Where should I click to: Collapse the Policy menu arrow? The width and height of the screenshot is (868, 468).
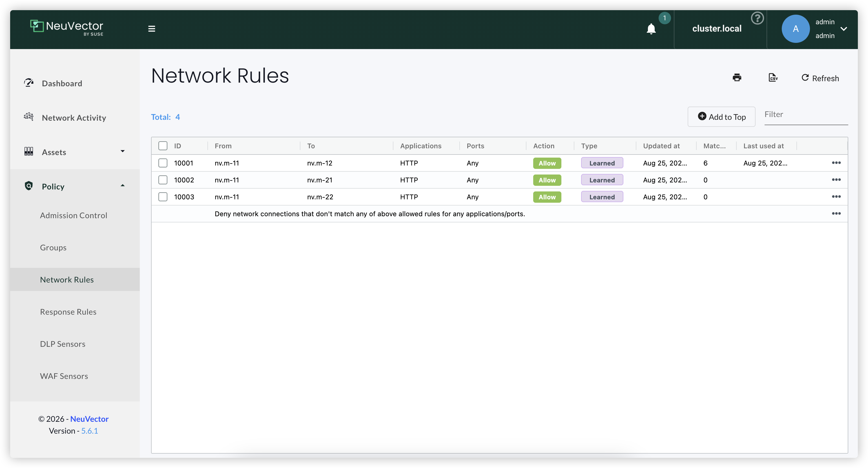123,186
